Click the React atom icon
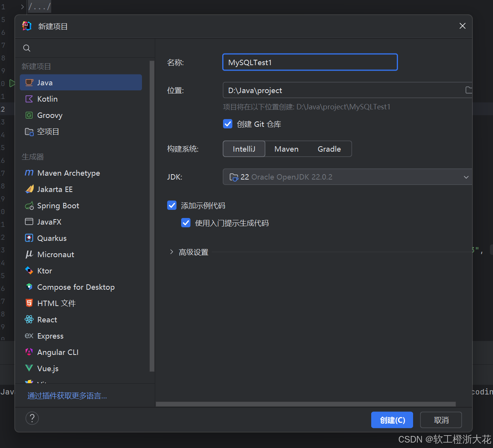Screen dimensions: 493x448 [29, 319]
